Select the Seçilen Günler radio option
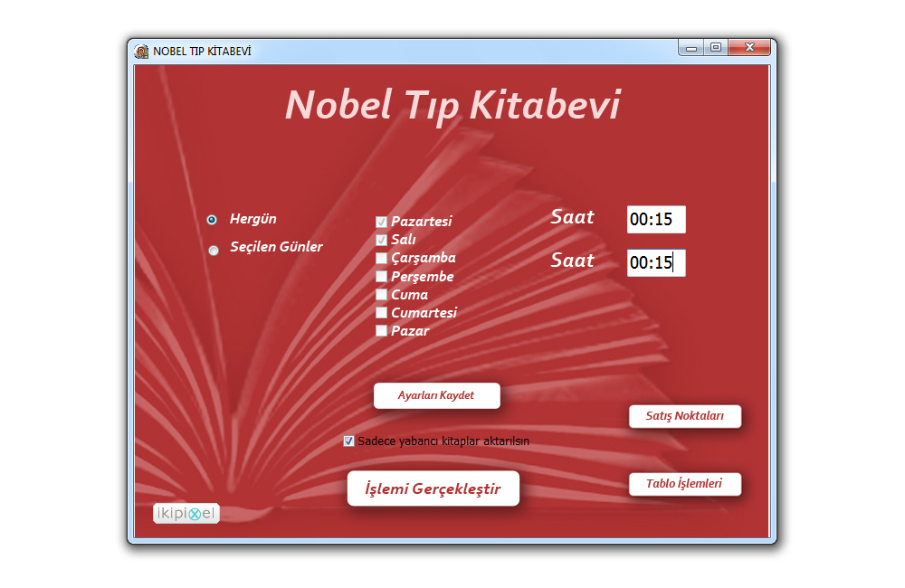The height and width of the screenshot is (588, 905). pos(214,250)
